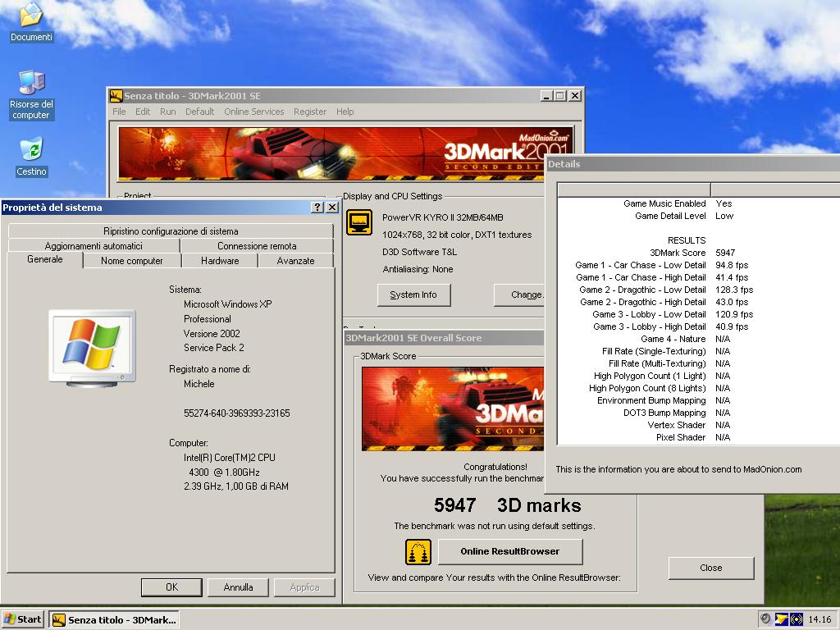
Task: Click the Change button in Display settings
Action: 519,294
